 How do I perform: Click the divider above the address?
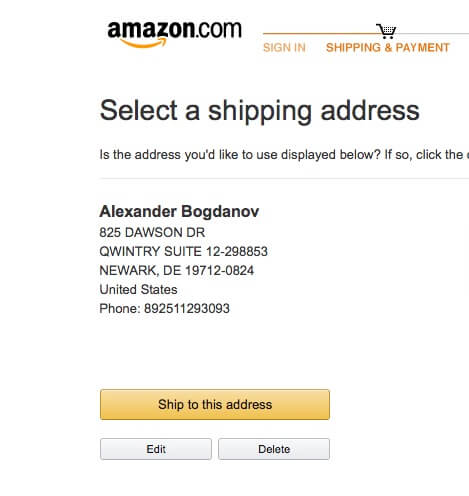click(284, 178)
